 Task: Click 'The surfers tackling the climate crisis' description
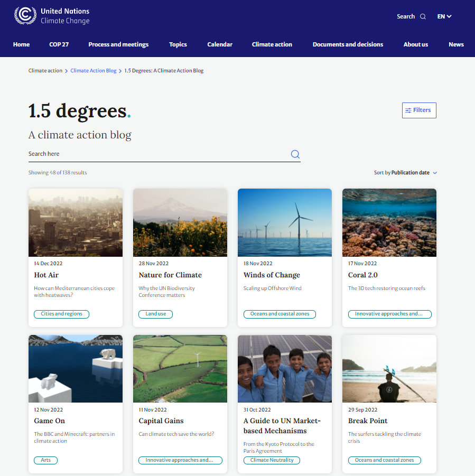point(385,437)
